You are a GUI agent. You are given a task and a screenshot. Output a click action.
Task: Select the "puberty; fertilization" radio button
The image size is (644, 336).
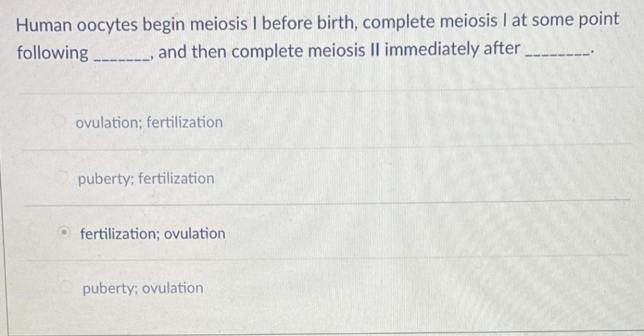(x=62, y=177)
